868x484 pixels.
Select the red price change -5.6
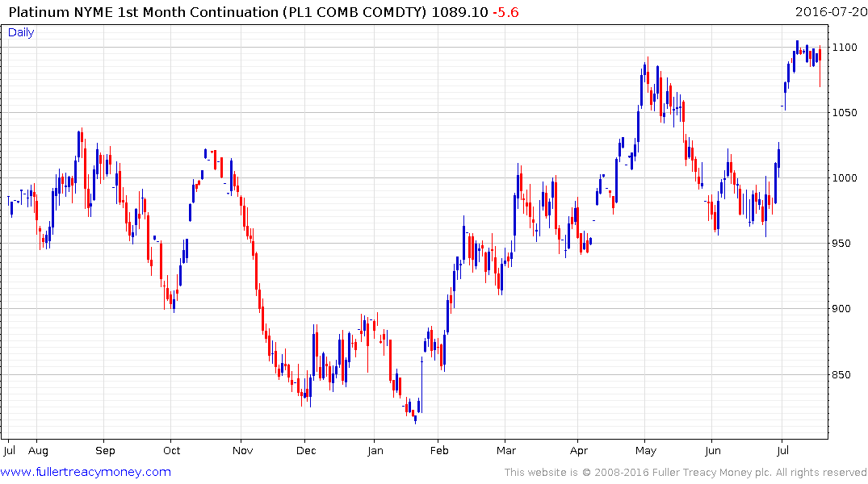coord(505,12)
